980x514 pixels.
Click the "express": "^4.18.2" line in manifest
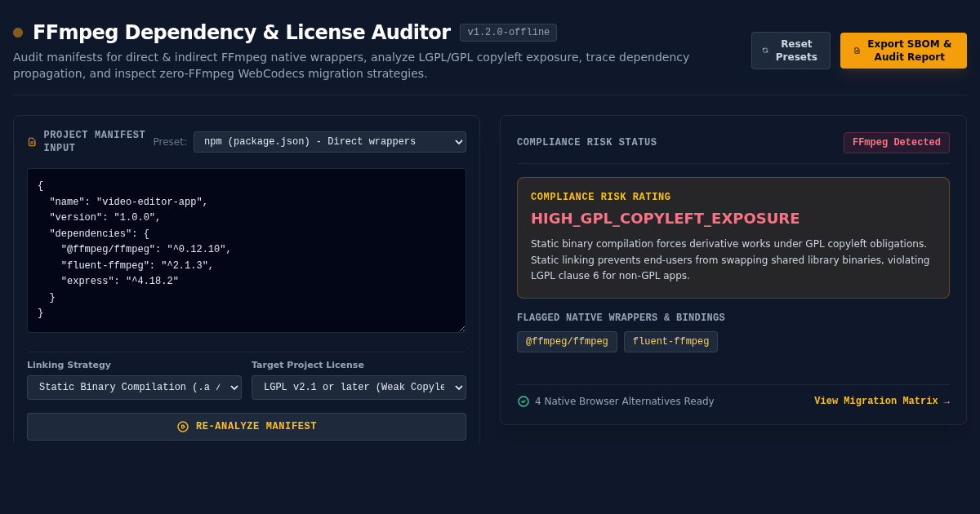point(120,281)
